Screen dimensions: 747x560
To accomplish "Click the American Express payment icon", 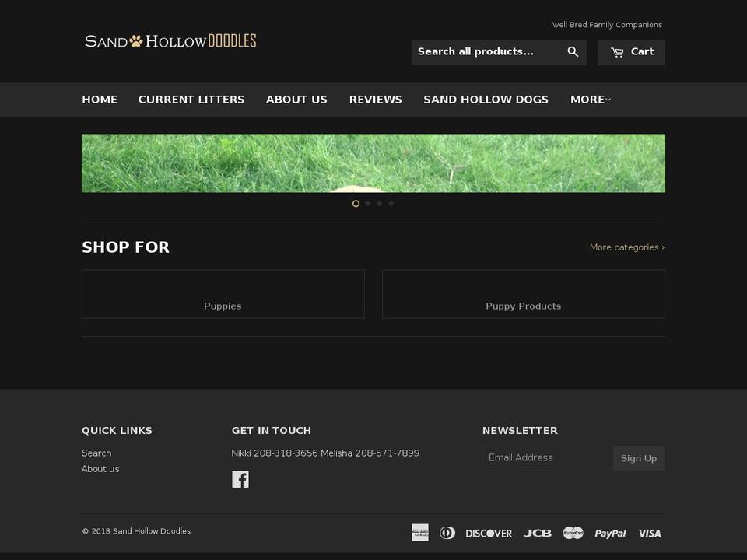I will (420, 532).
